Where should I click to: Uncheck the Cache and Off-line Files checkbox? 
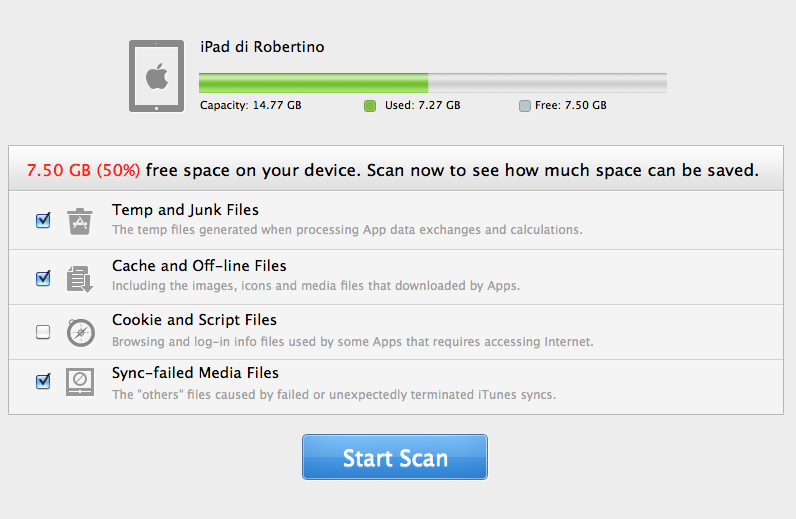click(x=43, y=278)
